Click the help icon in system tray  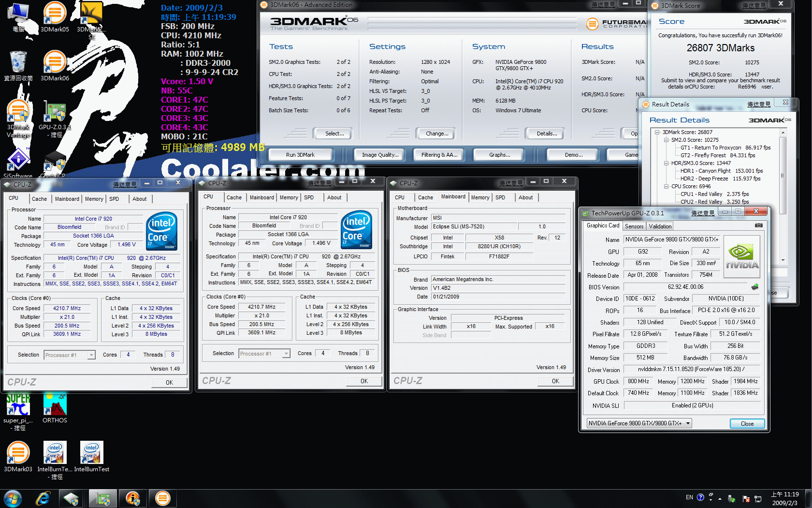(x=701, y=497)
